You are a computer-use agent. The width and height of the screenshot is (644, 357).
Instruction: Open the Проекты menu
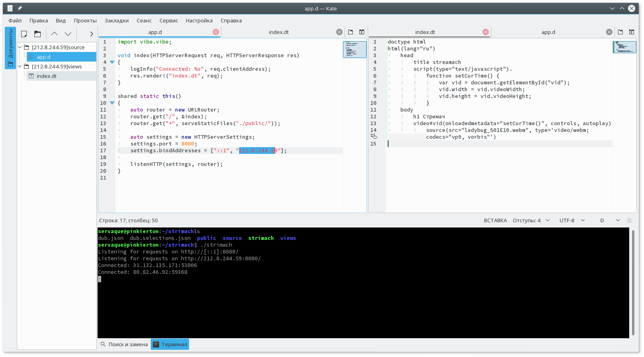pos(85,20)
